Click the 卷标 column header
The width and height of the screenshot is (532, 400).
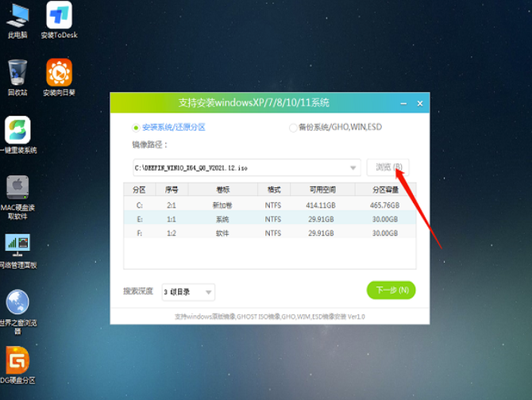pyautogui.click(x=223, y=190)
